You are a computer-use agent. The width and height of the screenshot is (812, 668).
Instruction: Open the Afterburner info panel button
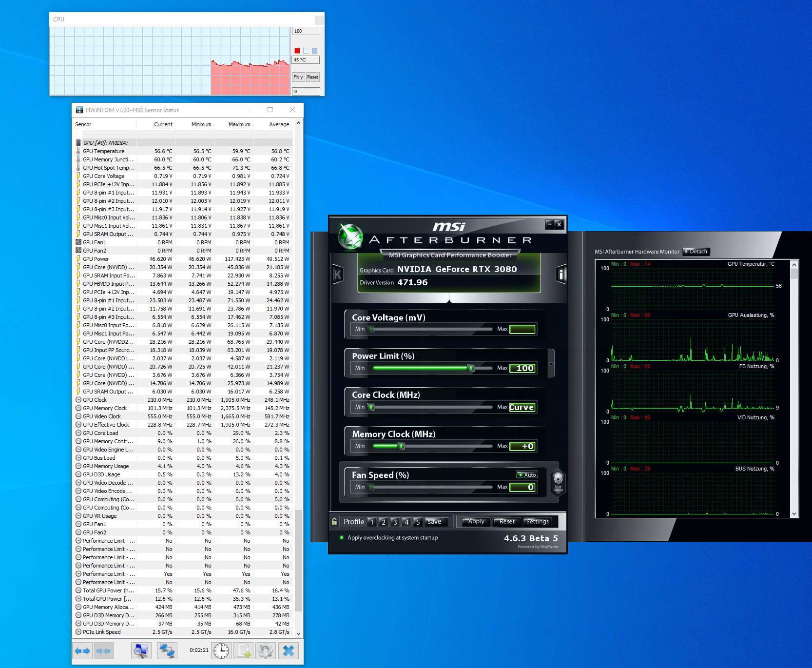[561, 275]
